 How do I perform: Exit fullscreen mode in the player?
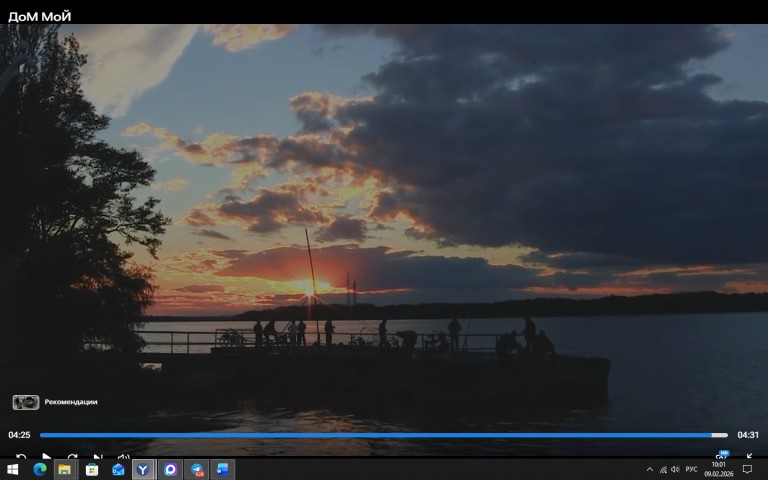click(749, 456)
